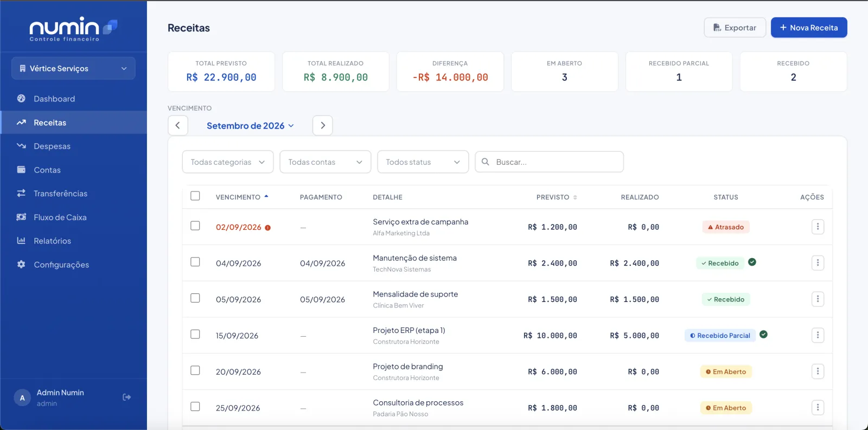Click green check badge on Manutenção de sistema row
Viewport: 868px width, 430px height.
point(752,262)
